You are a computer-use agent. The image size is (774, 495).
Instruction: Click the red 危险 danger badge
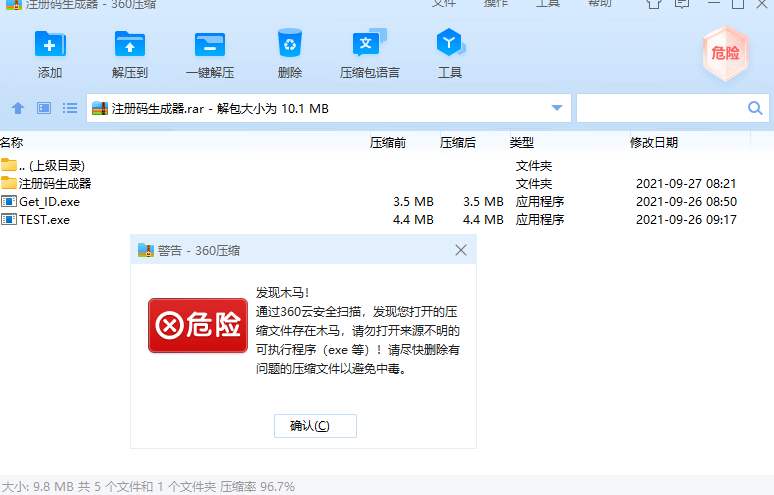[726, 53]
